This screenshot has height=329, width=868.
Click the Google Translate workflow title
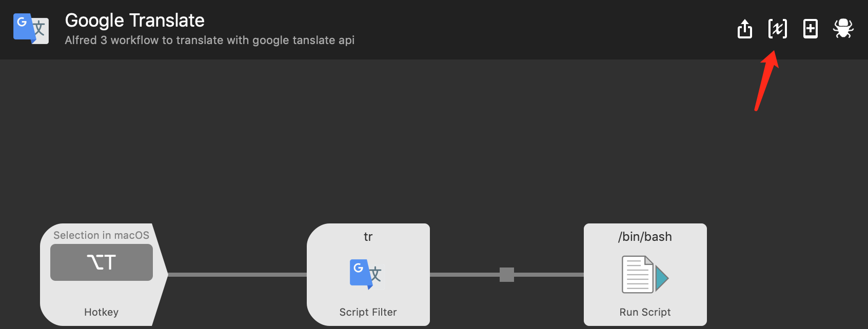(134, 20)
